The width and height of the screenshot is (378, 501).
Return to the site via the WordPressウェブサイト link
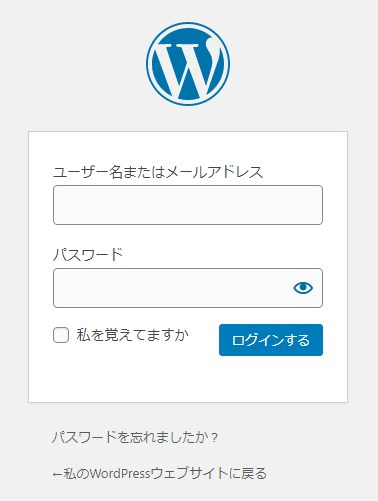point(160,473)
